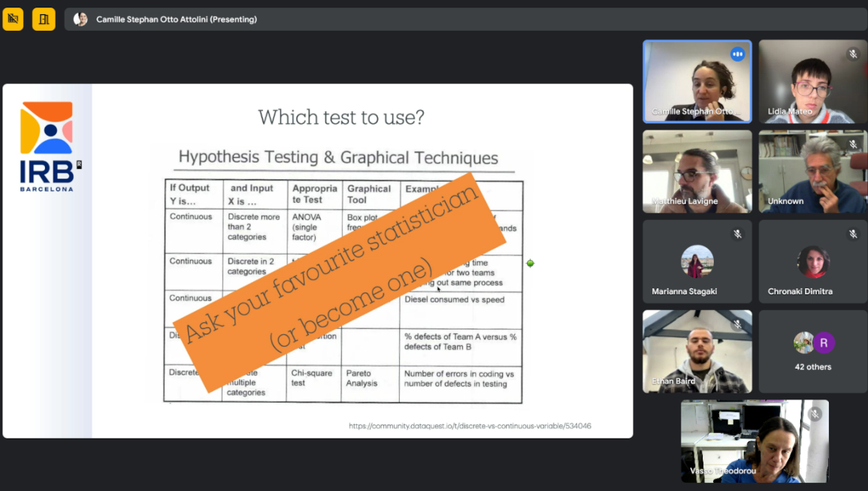Click Chronaki Dimitra's profile picture
The image size is (868, 491).
point(813,261)
